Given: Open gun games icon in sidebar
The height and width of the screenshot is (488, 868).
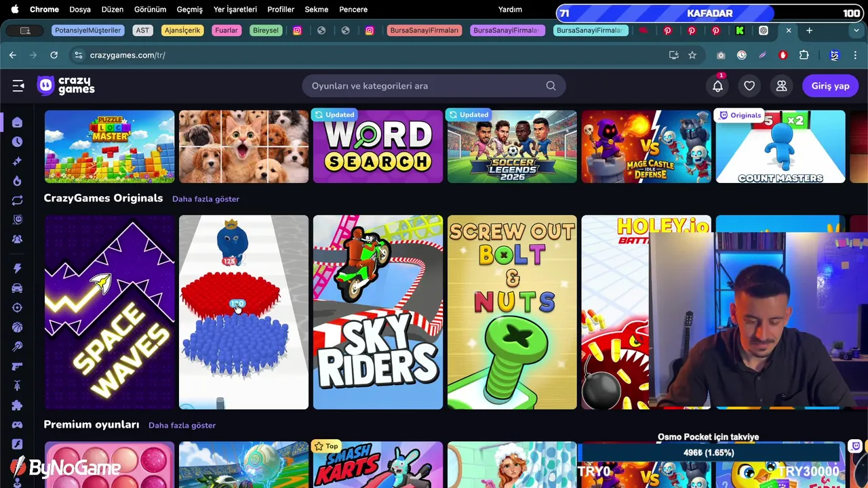Looking at the screenshot, I should 17,366.
